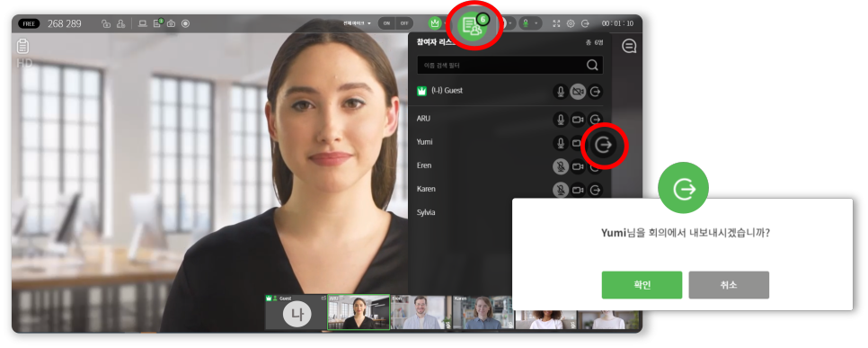Click the green crown host icon
Screen dimensions: 868x348
[435, 23]
